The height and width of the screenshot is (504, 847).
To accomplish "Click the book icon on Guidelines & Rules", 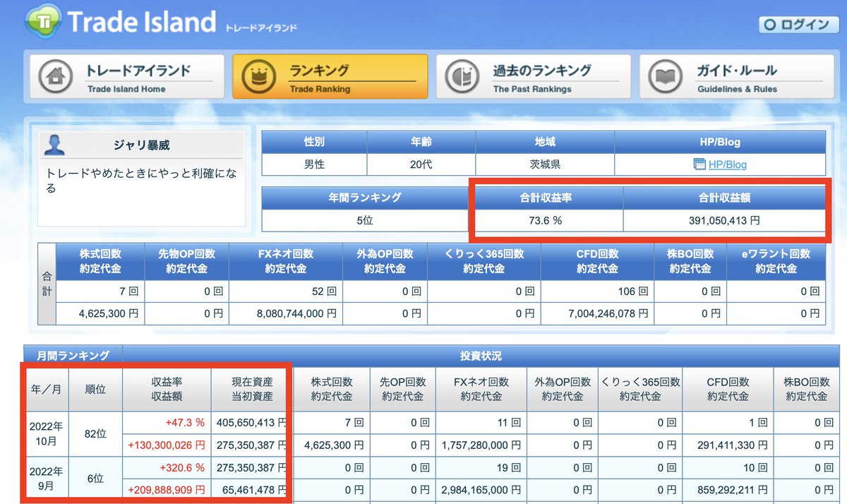I will click(x=666, y=77).
